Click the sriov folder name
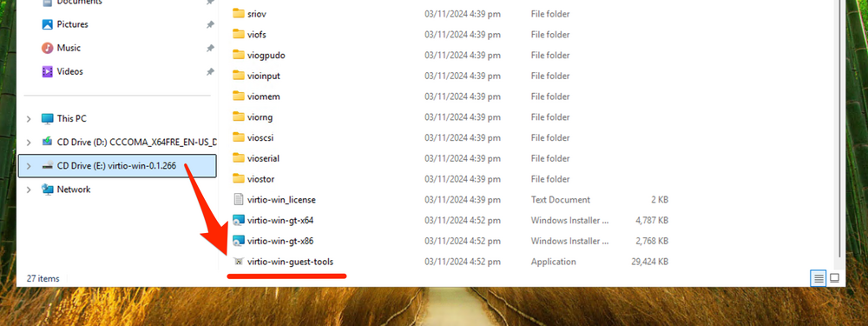Screen dimensions: 868x326 click(257, 14)
